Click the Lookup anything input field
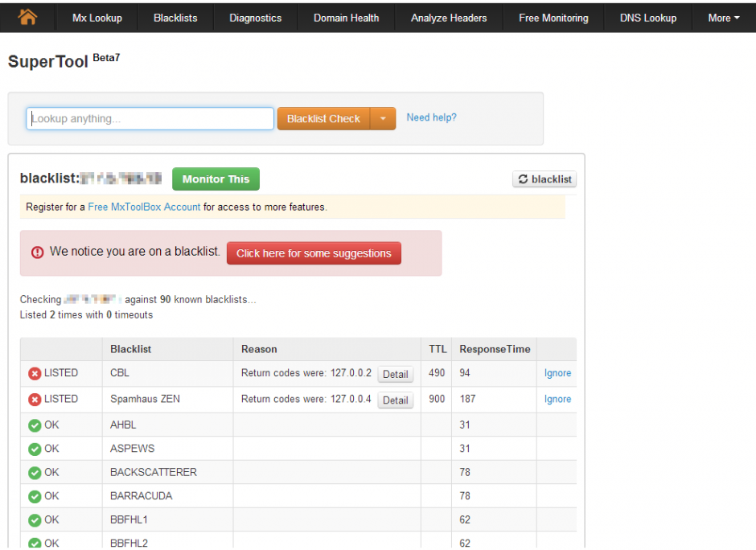 coord(150,117)
